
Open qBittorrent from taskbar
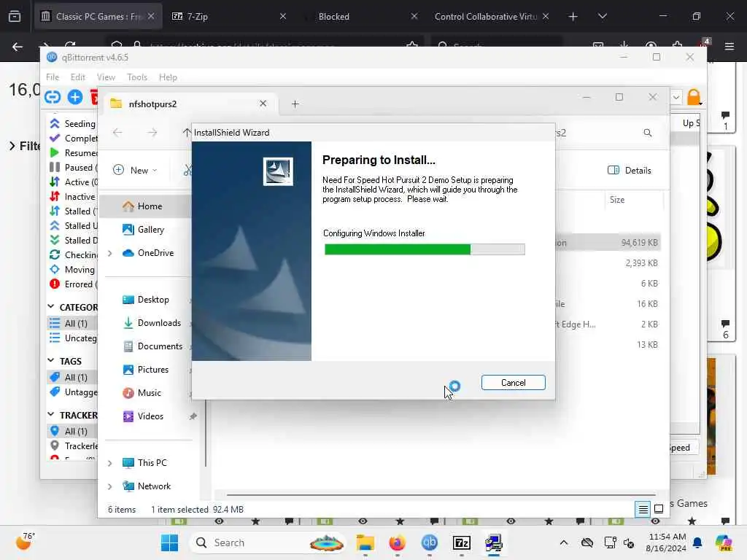pyautogui.click(x=429, y=542)
